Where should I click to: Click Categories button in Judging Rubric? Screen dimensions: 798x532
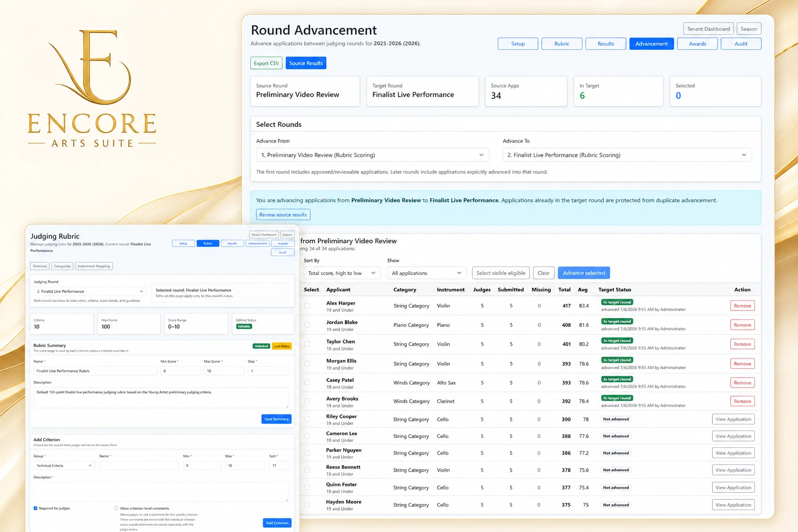pos(62,266)
